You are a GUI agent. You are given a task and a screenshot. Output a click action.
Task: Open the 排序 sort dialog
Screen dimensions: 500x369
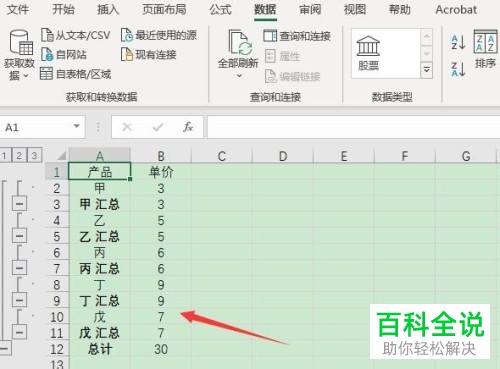(485, 49)
